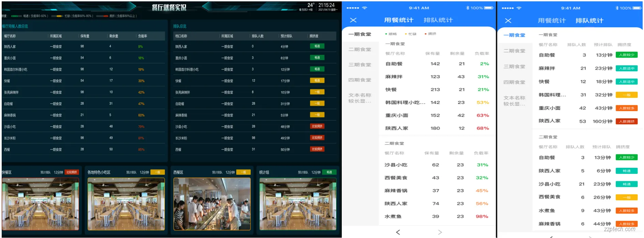Tap 人数适中 badge in 麻辣拌 row, right phone
644x238 pixels.
[x=627, y=69]
